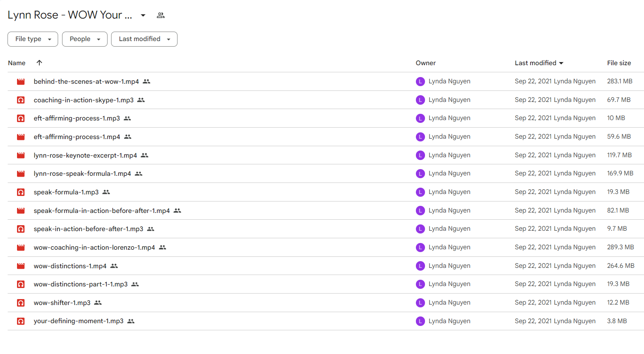Click audio icon for your-defining-moment-1.mp3
This screenshot has width=644, height=354.
pos(21,321)
